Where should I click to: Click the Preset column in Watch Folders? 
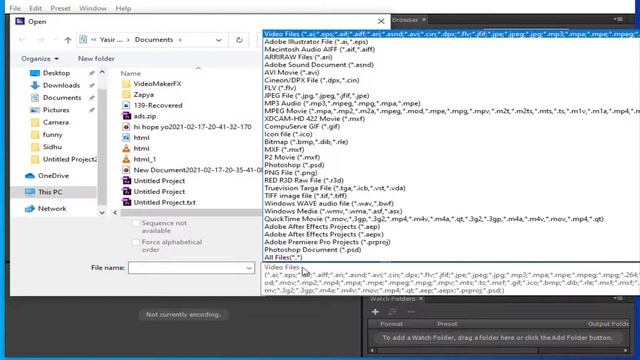pos(447,324)
